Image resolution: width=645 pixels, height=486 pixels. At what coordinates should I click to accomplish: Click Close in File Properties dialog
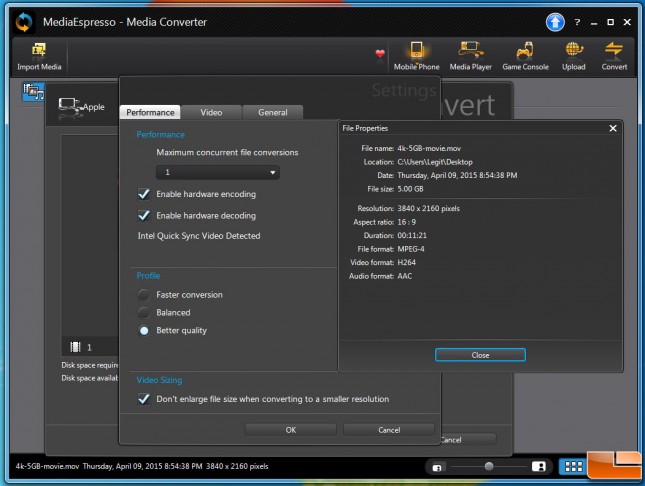pyautogui.click(x=480, y=355)
